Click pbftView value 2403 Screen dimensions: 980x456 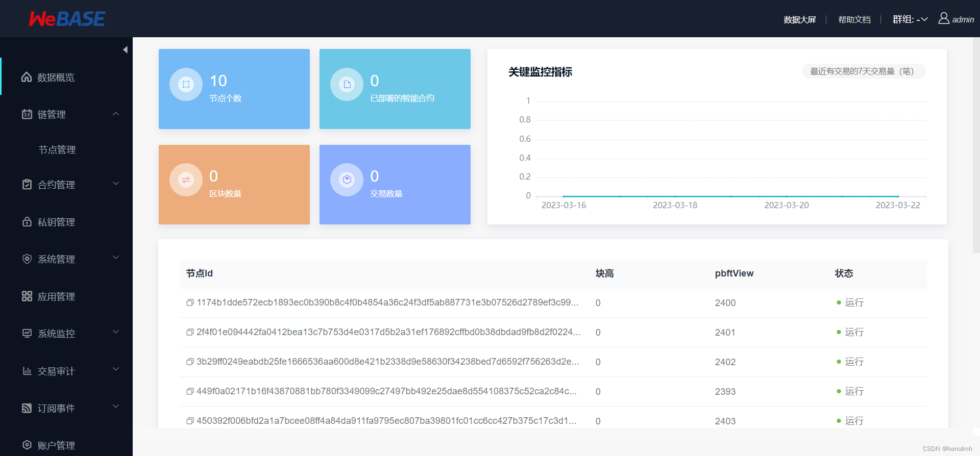pyautogui.click(x=725, y=421)
